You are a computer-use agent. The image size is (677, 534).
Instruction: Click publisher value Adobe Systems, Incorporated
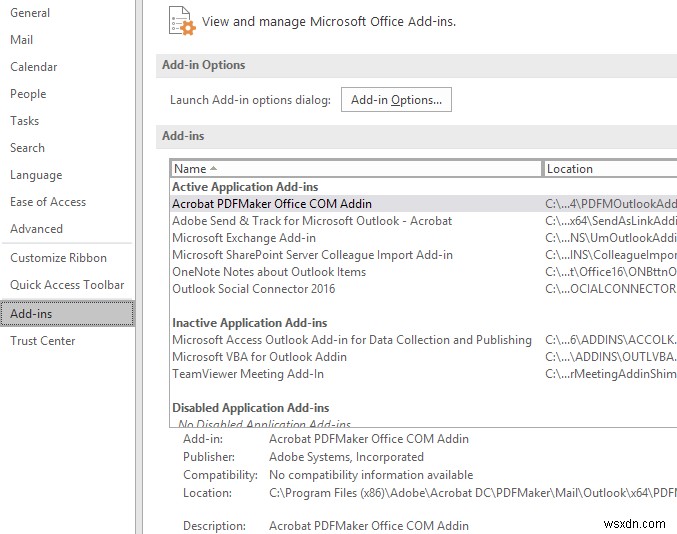346,457
